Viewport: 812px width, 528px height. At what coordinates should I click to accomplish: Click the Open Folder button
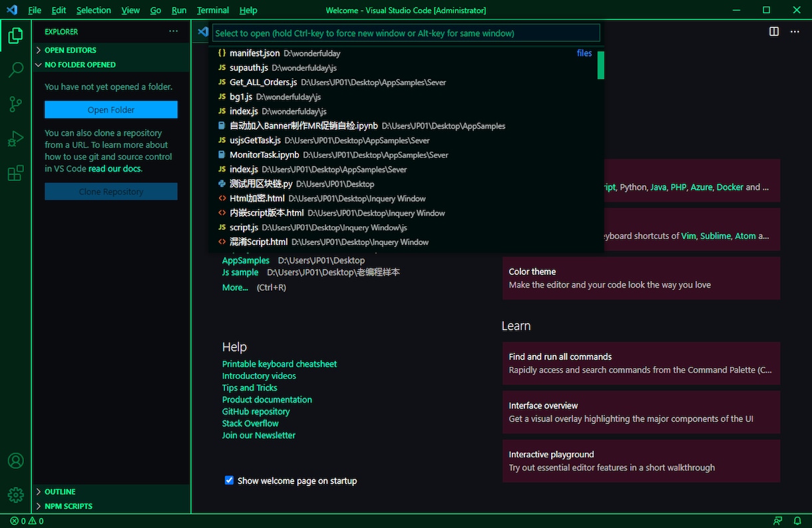point(111,110)
